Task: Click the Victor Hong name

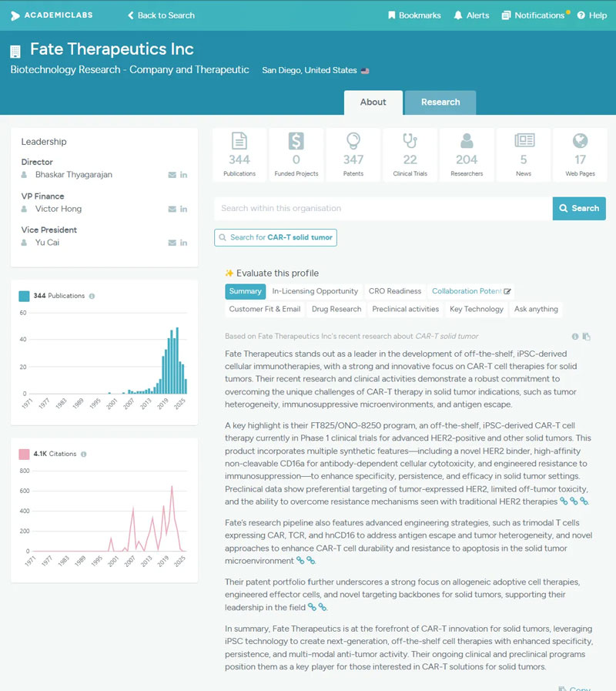Action: 59,209
